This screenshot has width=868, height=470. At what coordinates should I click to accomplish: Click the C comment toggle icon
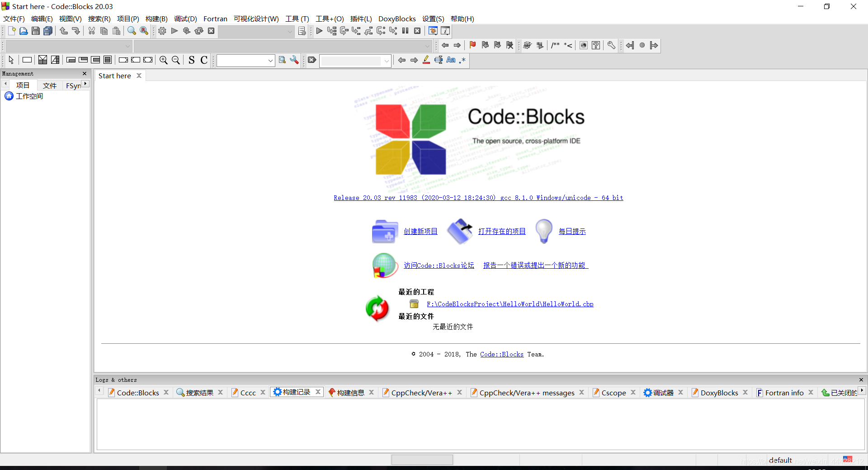pos(204,60)
